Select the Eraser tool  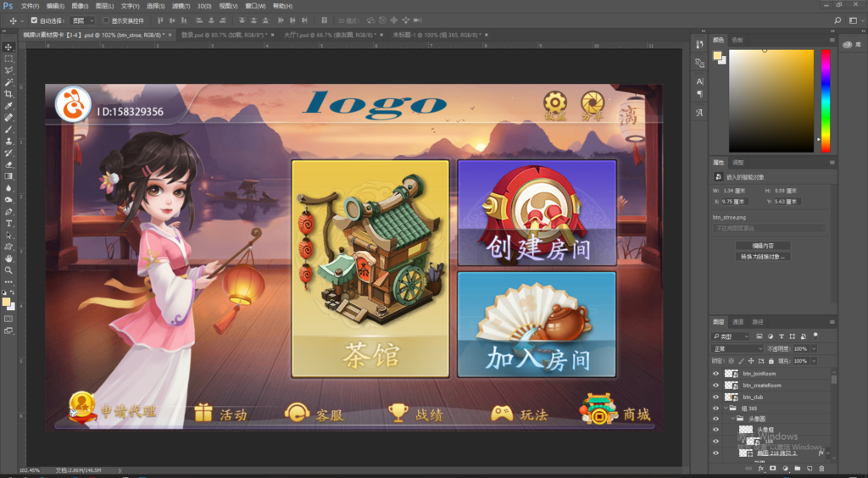click(8, 164)
